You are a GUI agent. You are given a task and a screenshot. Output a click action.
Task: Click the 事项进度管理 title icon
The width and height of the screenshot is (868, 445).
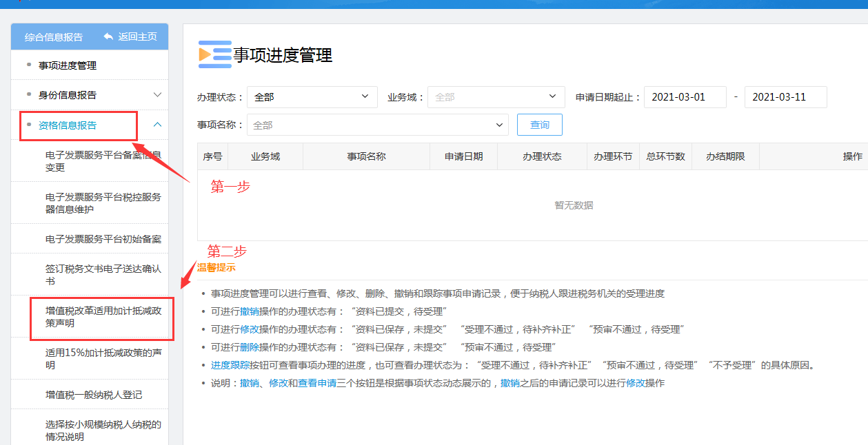[x=214, y=54]
